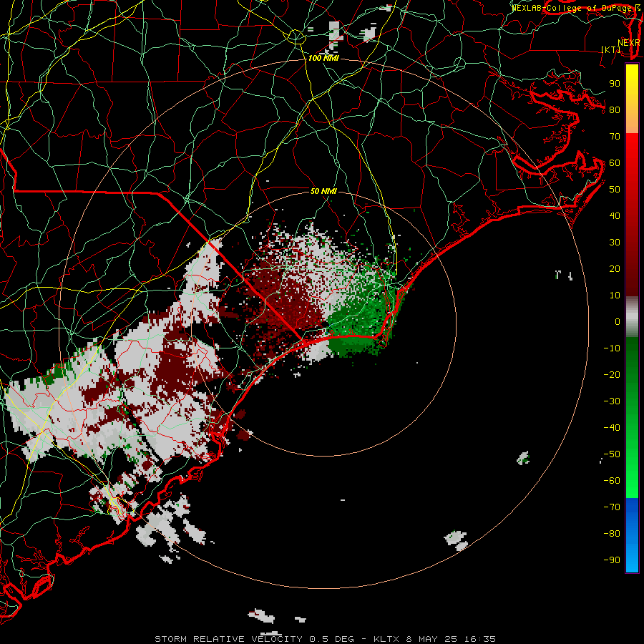Select the positive 90 knot scale label

pyautogui.click(x=615, y=84)
